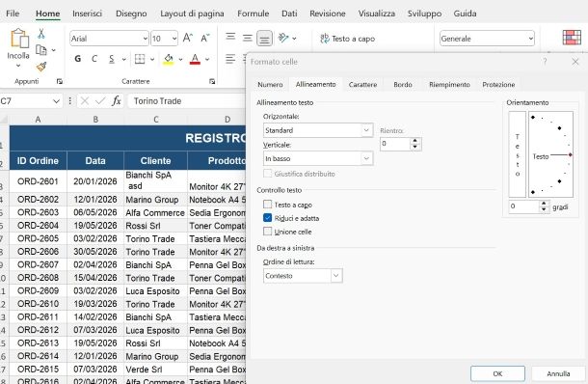Image resolution: width=588 pixels, height=384 pixels.
Task: Click the help question mark in Formato celle
Action: point(545,61)
